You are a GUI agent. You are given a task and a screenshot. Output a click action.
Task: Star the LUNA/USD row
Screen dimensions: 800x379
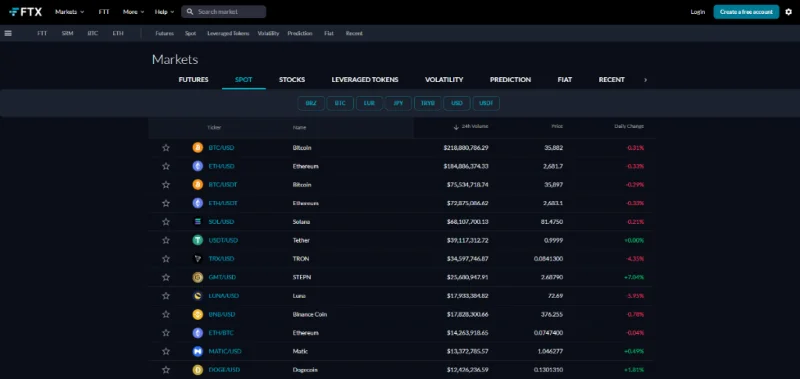[165, 296]
